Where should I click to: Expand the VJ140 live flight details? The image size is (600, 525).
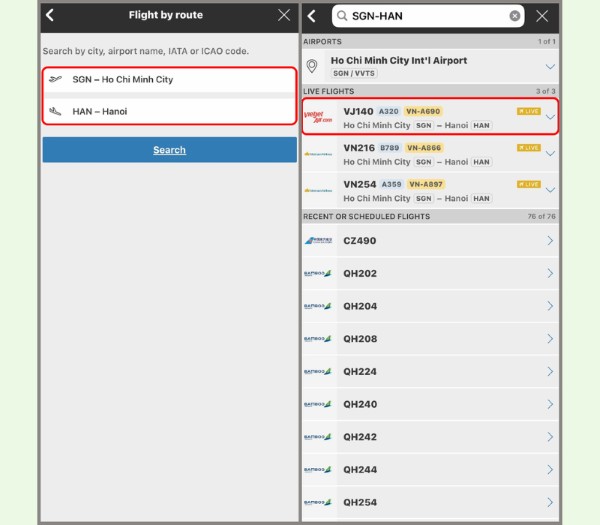click(549, 116)
